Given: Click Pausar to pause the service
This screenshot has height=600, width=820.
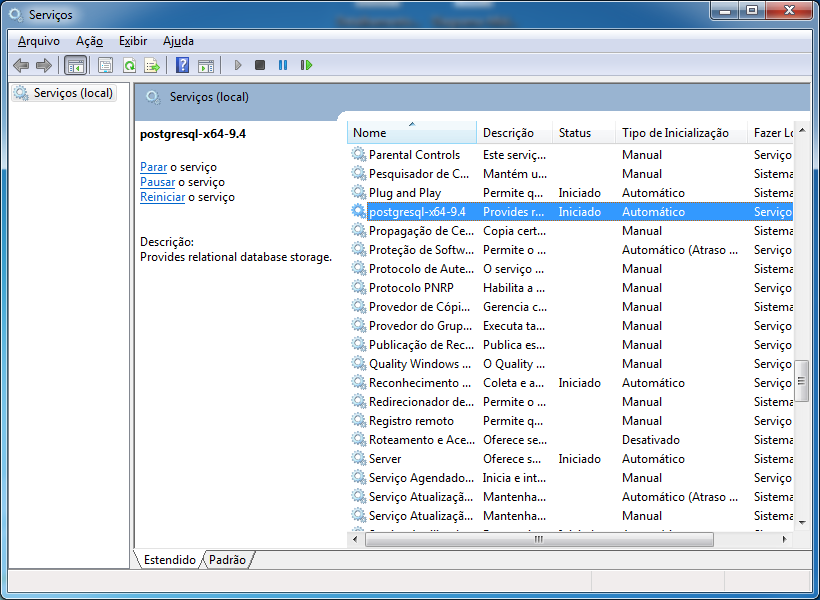Looking at the screenshot, I should click(157, 181).
